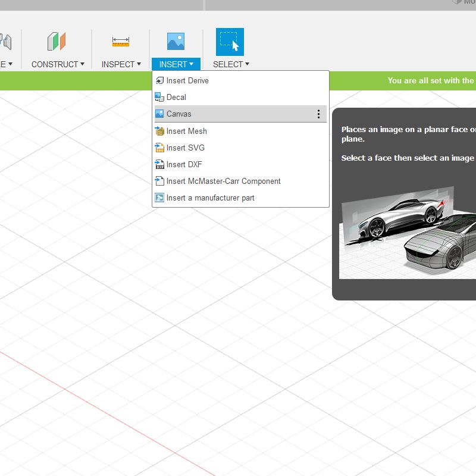Select the Canvas menu entry

(240, 114)
